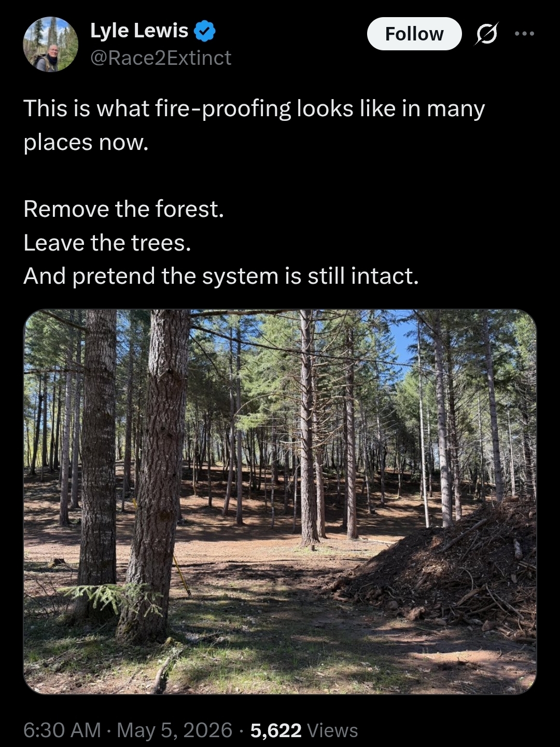560x747 pixels.
Task: Visit the @Race2Extinct handle
Action: (x=161, y=58)
